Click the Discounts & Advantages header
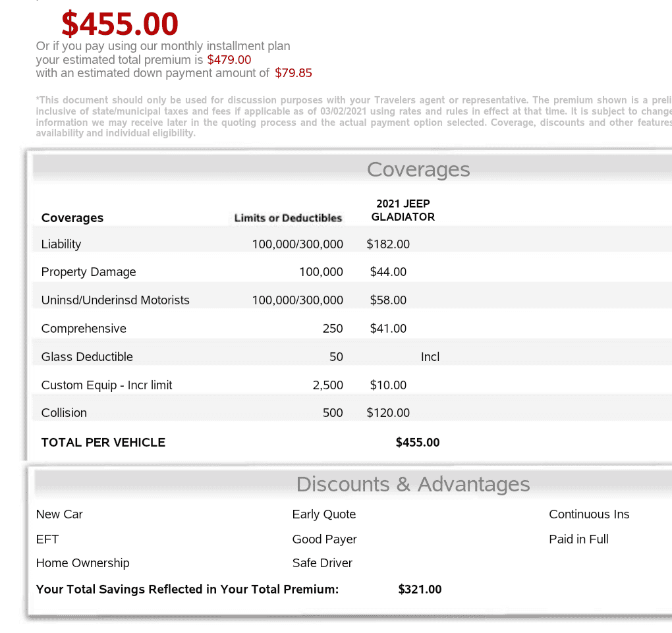Image resolution: width=672 pixels, height=633 pixels. [x=413, y=484]
